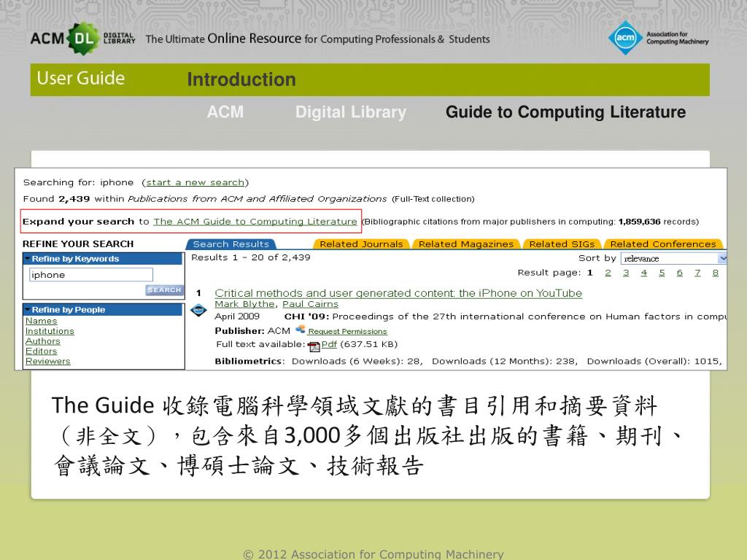Open the PDF file icon for full text

[314, 346]
